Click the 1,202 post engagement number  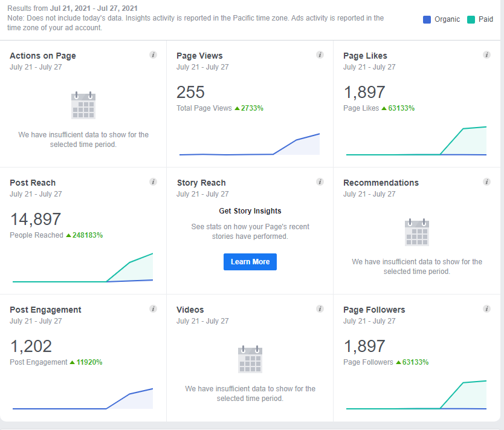pyautogui.click(x=31, y=346)
